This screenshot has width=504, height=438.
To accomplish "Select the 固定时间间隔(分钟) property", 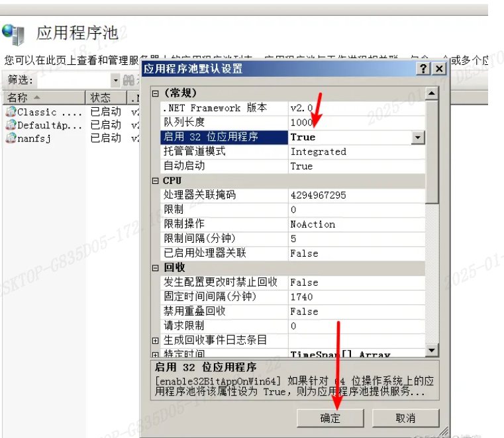I will click(293, 297).
